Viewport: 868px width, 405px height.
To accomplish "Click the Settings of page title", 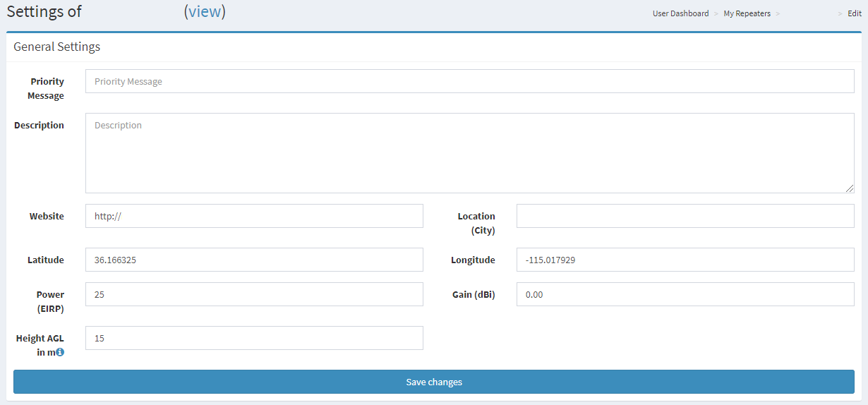I will pyautogui.click(x=44, y=12).
